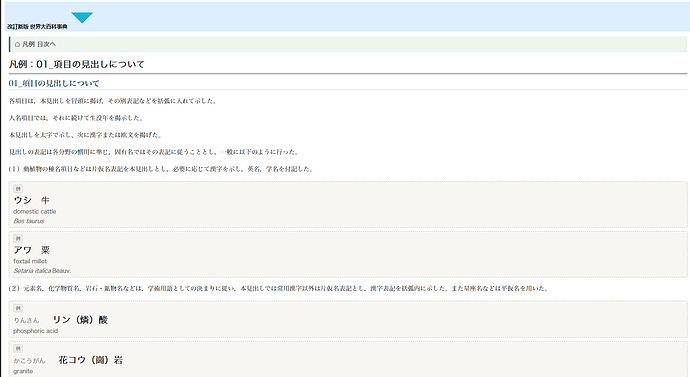The height and width of the screenshot is (377, 690).
Task: Click the sentence starting 本見出しを太字で示し
Action: coord(85,135)
